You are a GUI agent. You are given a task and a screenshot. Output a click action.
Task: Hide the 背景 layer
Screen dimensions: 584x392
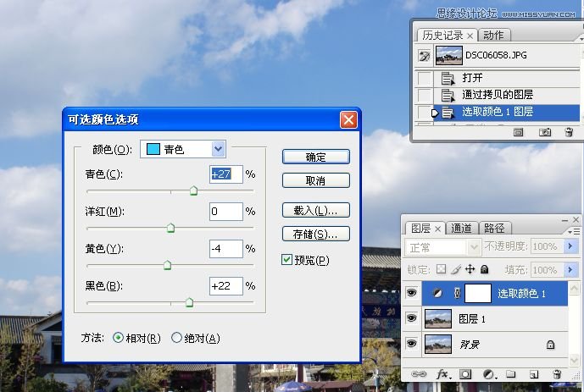pyautogui.click(x=411, y=344)
